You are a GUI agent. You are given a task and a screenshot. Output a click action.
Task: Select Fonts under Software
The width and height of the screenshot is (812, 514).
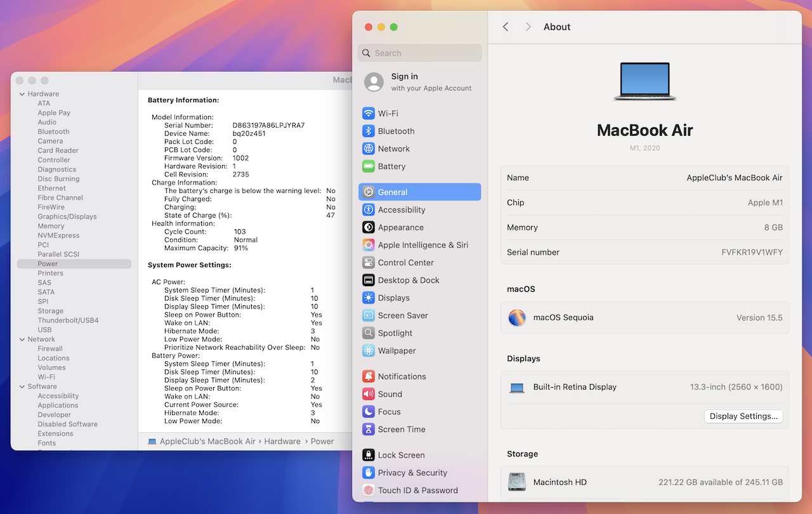[46, 444]
